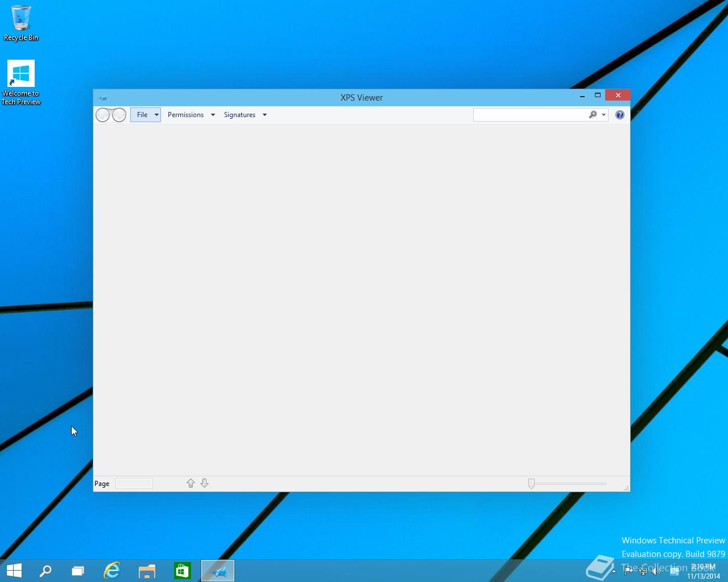This screenshot has height=582, width=728.
Task: Go to previous page with up arrow
Action: (191, 483)
